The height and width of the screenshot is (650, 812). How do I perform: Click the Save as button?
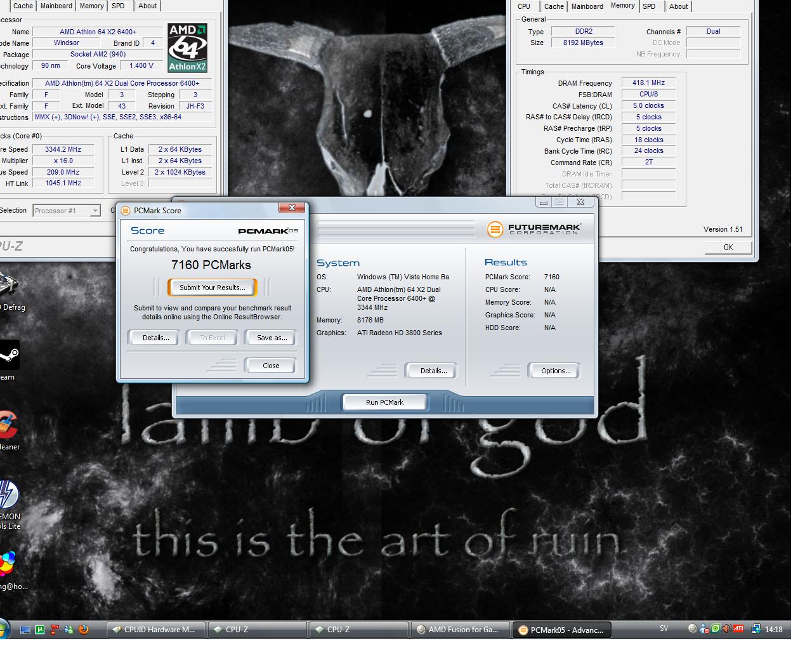tap(272, 338)
